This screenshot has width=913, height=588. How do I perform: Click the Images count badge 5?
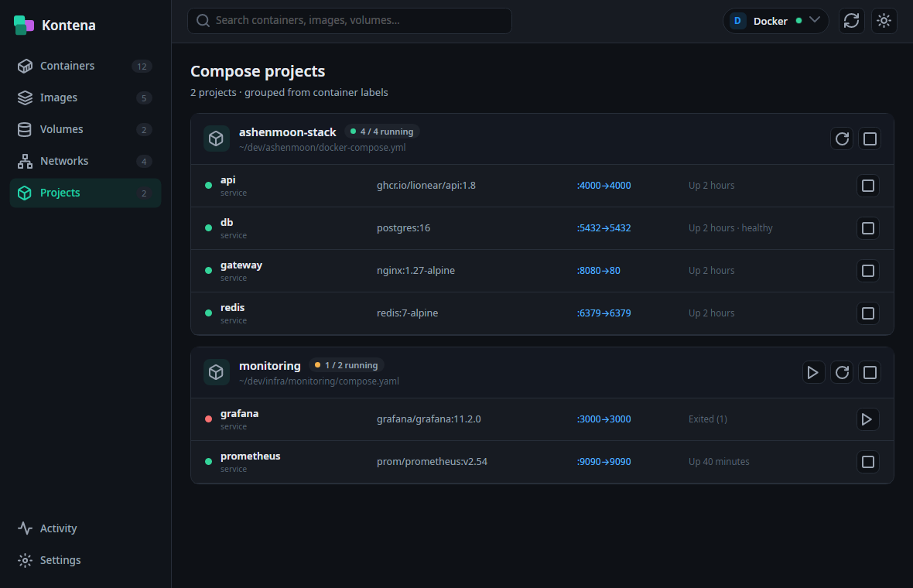click(144, 97)
